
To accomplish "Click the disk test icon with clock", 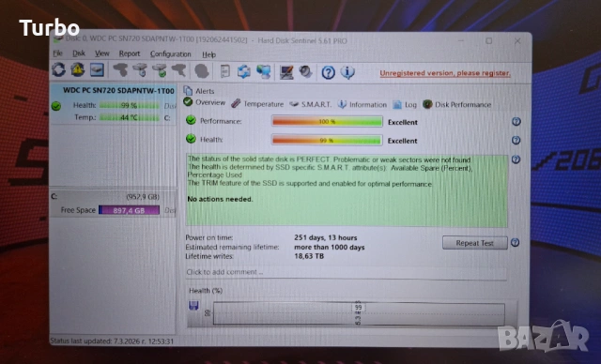I will coord(140,70).
